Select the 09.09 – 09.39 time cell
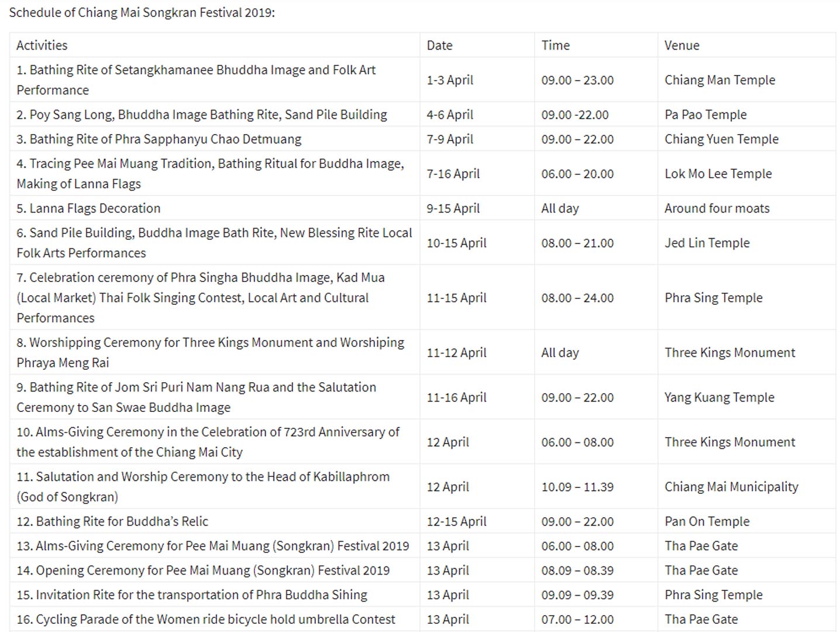The height and width of the screenshot is (632, 840). point(577,595)
